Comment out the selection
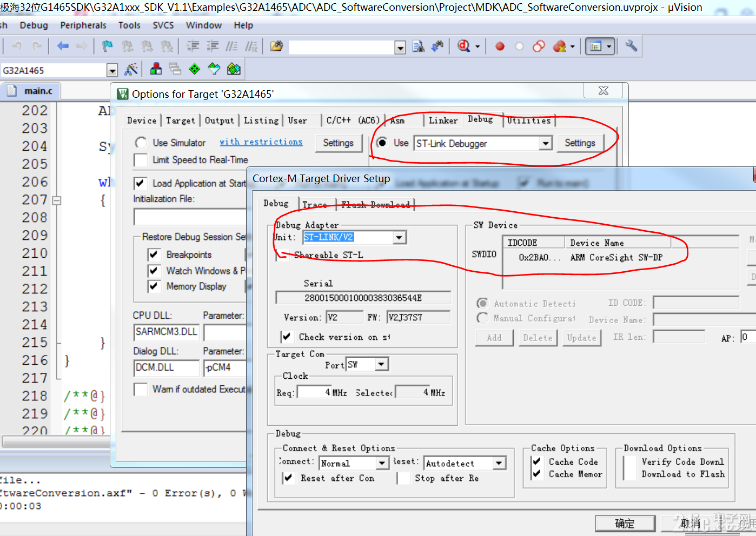The image size is (756, 536). [231, 46]
